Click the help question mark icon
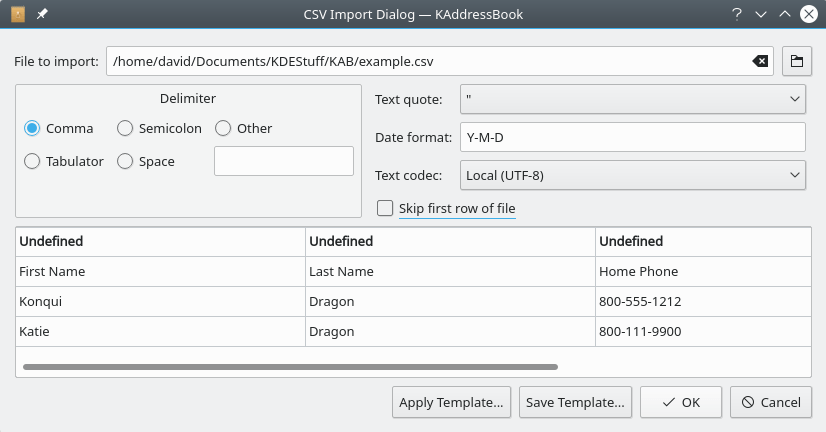The image size is (826, 432). (x=736, y=14)
